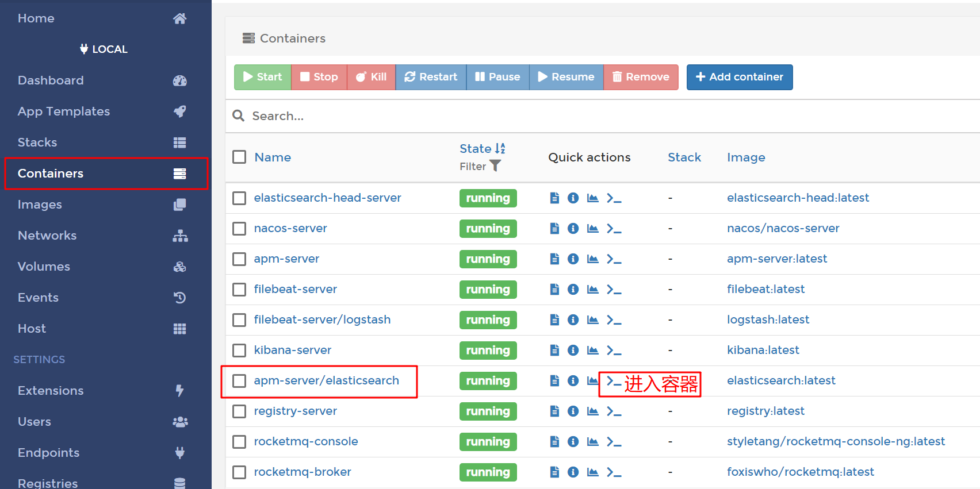Open the filebeat-server/logstash container link
The height and width of the screenshot is (489, 980).
pyautogui.click(x=322, y=319)
